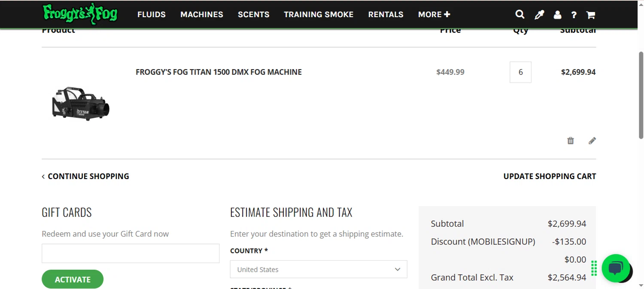Open the green live chat bubble

click(616, 268)
